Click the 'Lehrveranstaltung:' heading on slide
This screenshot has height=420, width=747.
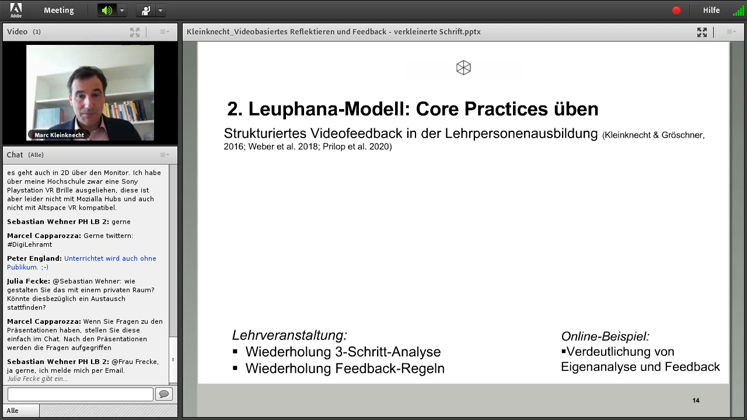290,335
